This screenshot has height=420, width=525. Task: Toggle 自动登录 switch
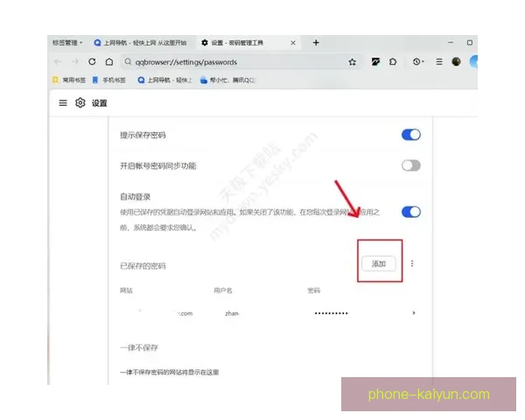click(411, 212)
